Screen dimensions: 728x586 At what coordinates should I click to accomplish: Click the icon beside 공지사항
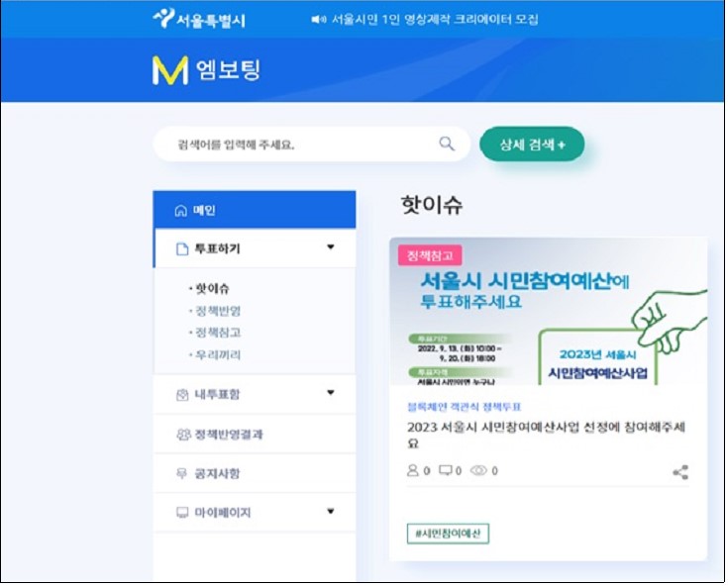click(181, 473)
